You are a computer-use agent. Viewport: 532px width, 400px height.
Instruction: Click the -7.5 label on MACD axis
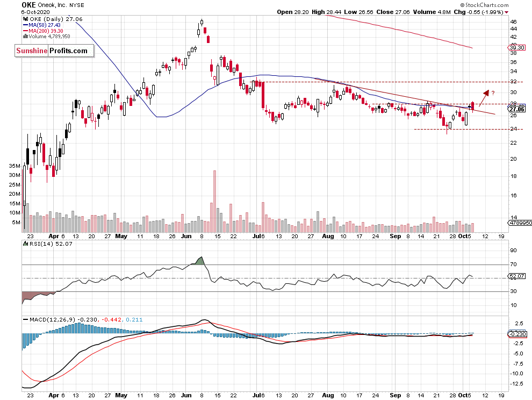coord(519,363)
